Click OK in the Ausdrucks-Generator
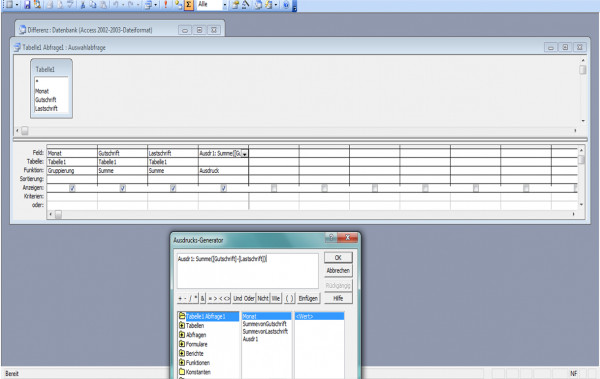Screen dimensions: 600x379 (x=338, y=258)
